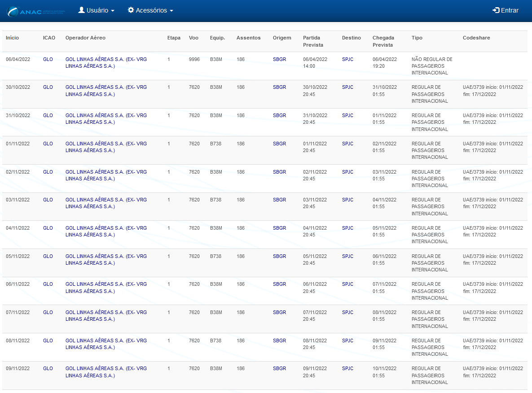Open SBGR origin link in 09/11/2022 row
This screenshot has height=393, width=532.
(x=280, y=369)
